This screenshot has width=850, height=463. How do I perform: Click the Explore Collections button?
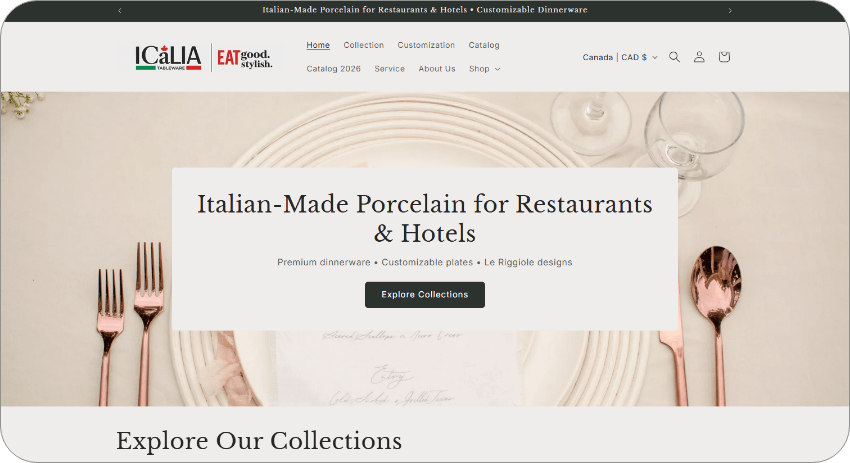[425, 295]
